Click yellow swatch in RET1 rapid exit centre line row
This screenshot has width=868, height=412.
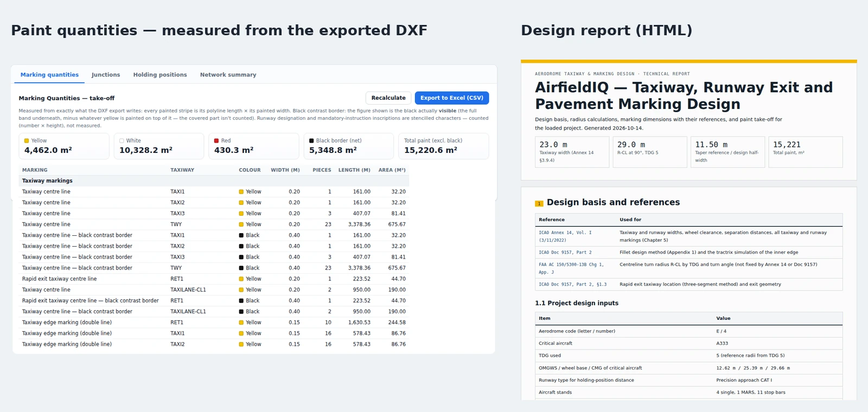[x=241, y=279]
